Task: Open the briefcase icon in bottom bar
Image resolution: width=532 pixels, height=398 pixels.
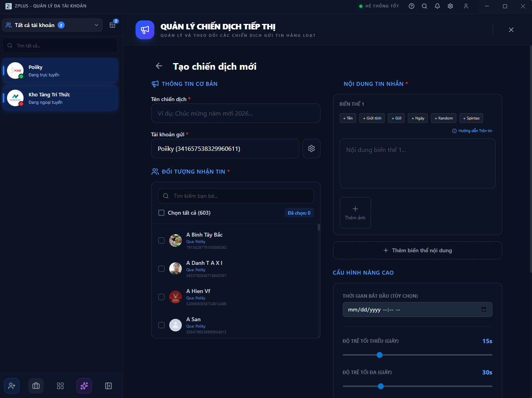Action: click(x=36, y=386)
